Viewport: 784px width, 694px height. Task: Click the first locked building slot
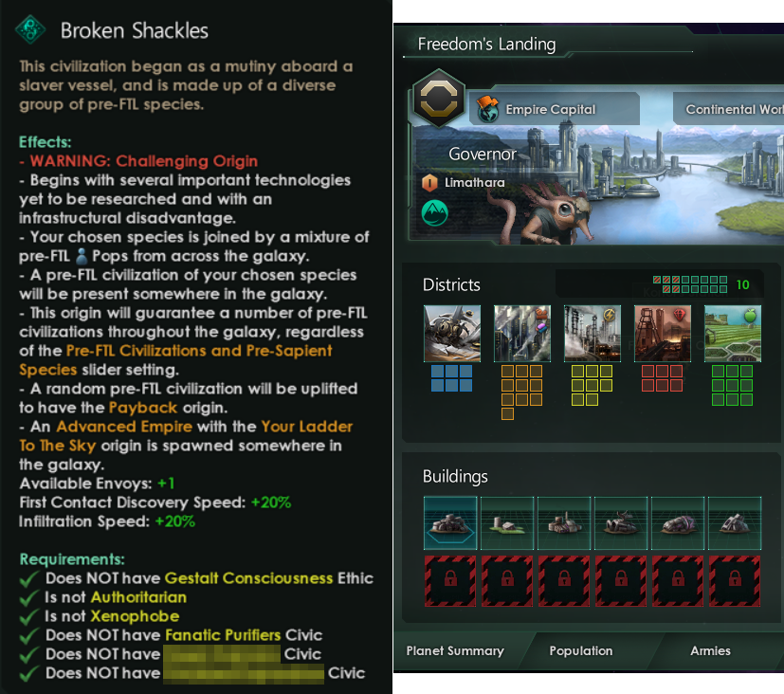450,580
